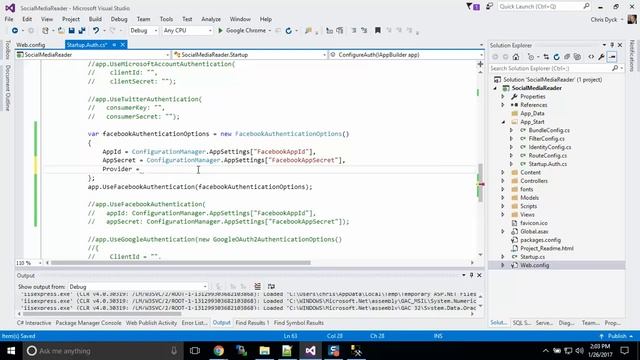Open SocialMediaReader.Startup type dropdown
This screenshot has width=640, height=360.
point(250,55)
